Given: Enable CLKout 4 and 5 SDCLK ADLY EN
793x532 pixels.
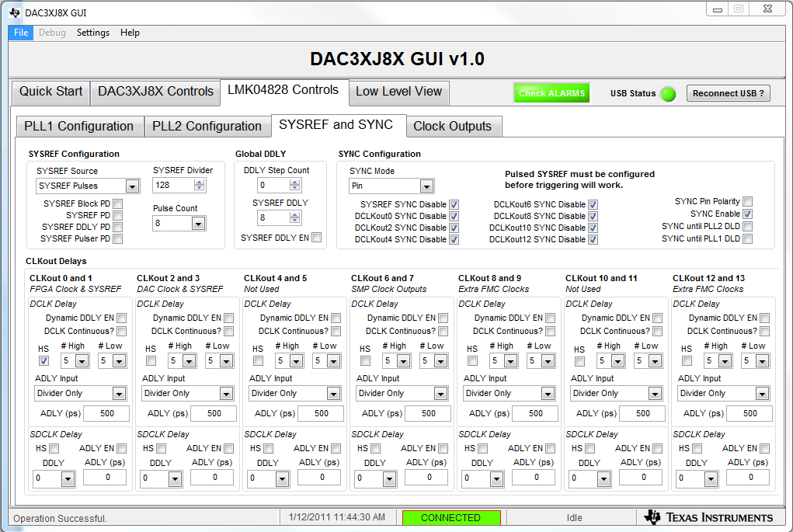Looking at the screenshot, I should 336,449.
